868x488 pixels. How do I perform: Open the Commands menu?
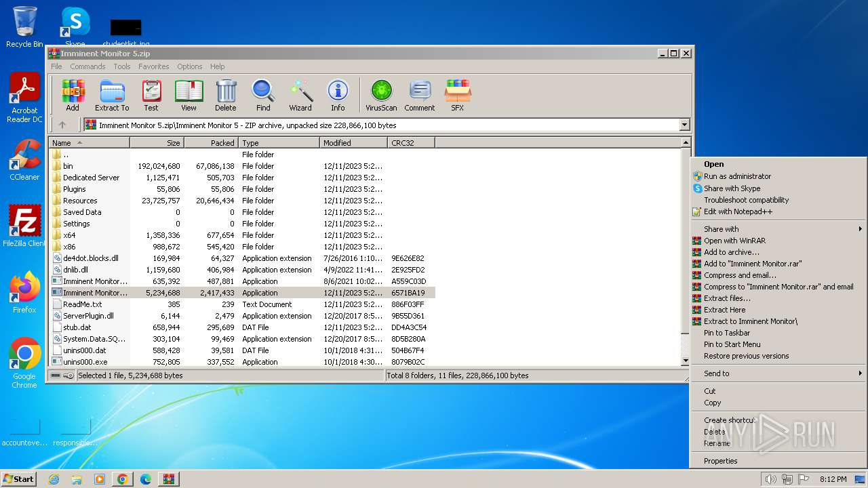click(x=87, y=66)
